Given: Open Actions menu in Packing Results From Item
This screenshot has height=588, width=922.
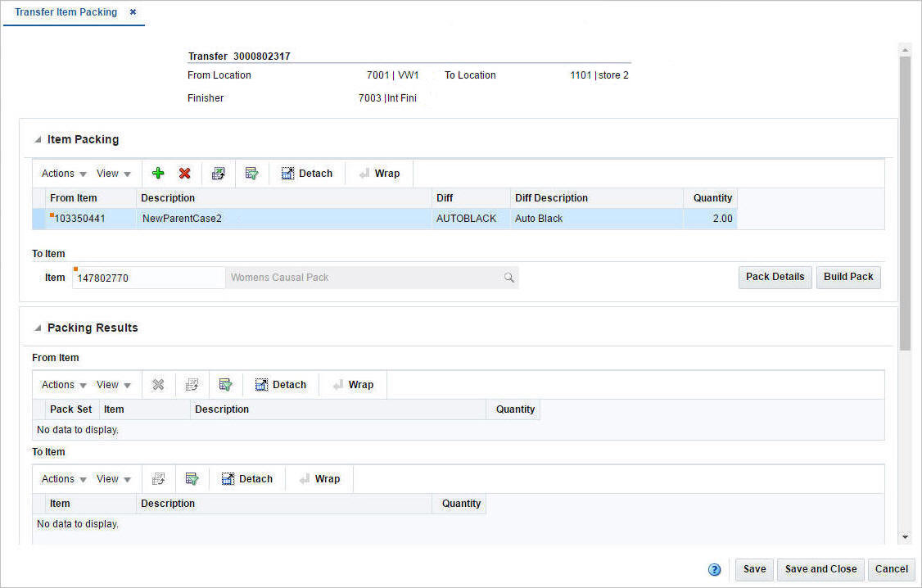Looking at the screenshot, I should click(64, 385).
